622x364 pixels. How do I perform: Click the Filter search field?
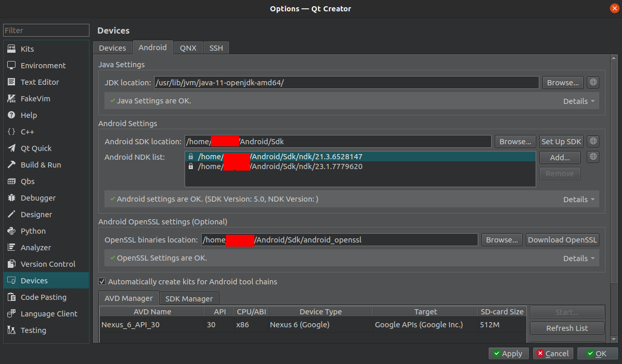[45, 31]
